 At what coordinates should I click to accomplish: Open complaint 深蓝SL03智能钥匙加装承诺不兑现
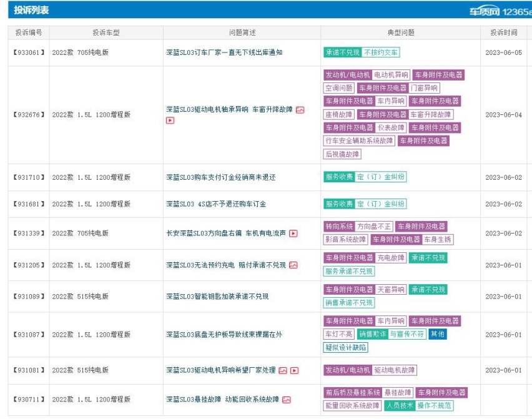click(217, 297)
